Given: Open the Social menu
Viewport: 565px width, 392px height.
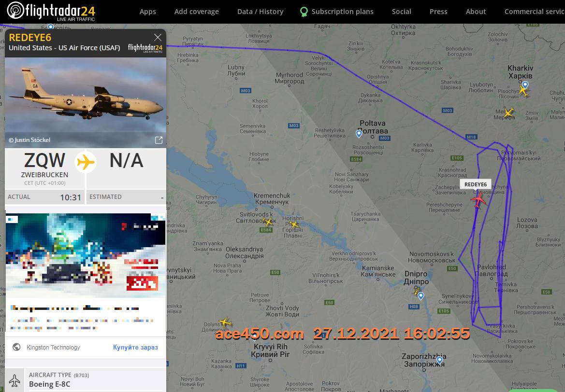Looking at the screenshot, I should coord(402,12).
